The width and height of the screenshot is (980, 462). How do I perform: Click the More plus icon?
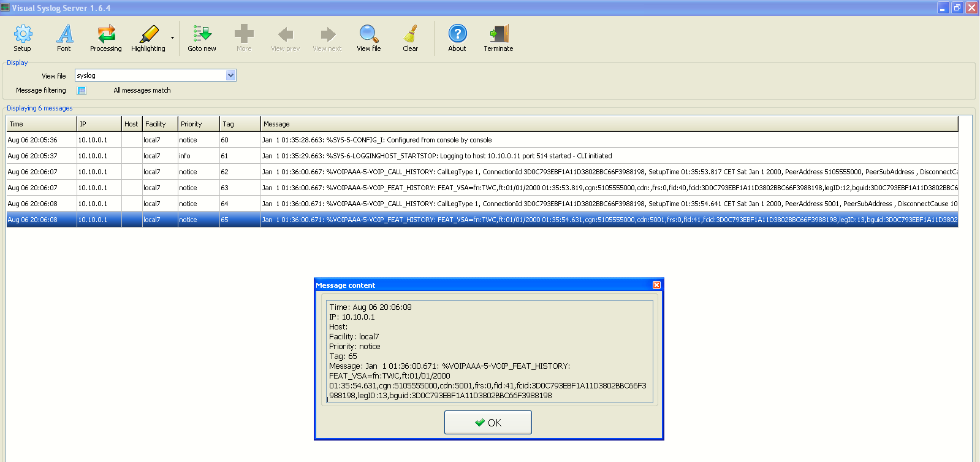tap(244, 39)
